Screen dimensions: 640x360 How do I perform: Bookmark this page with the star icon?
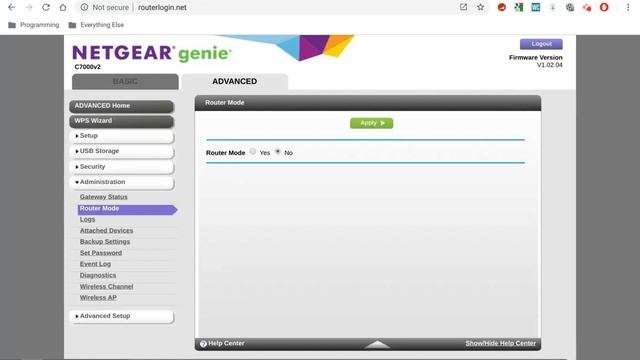480,7
